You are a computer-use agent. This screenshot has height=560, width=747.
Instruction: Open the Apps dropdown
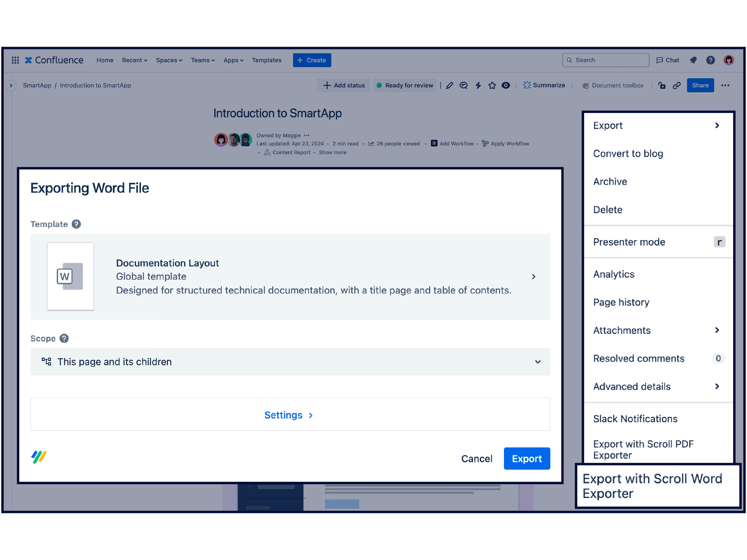[233, 60]
